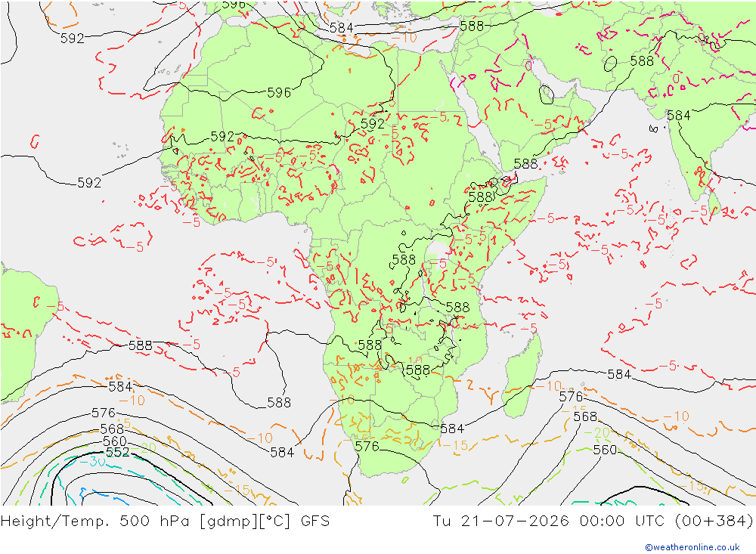Click the forecast date Tu 21-07-2026 text

(500, 522)
